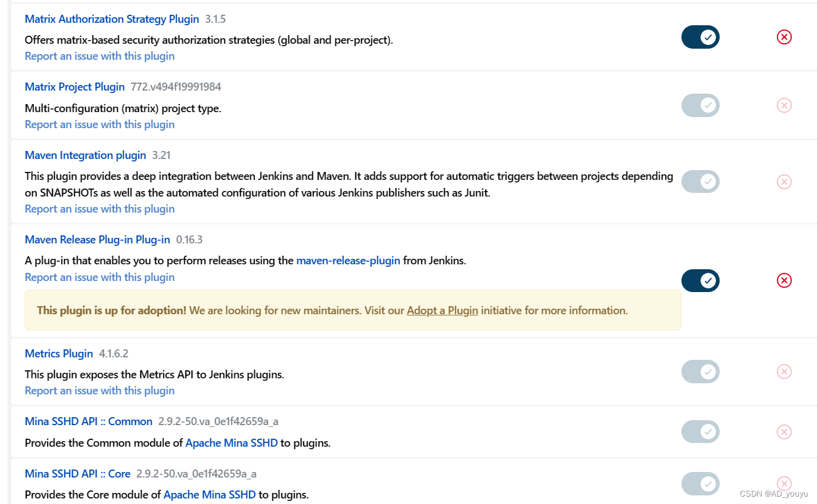Click uninstall icon for Mina SSHD API Common
This screenshot has height=504, width=817.
point(784,432)
